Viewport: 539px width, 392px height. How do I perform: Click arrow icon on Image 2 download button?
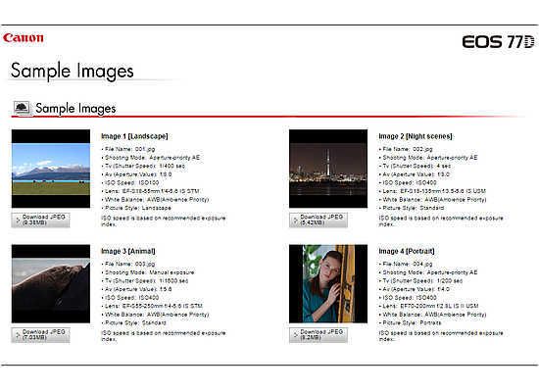295,220
